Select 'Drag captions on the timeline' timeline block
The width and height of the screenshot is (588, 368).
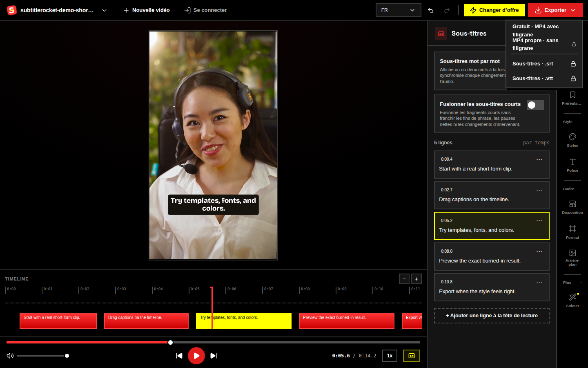tap(146, 321)
